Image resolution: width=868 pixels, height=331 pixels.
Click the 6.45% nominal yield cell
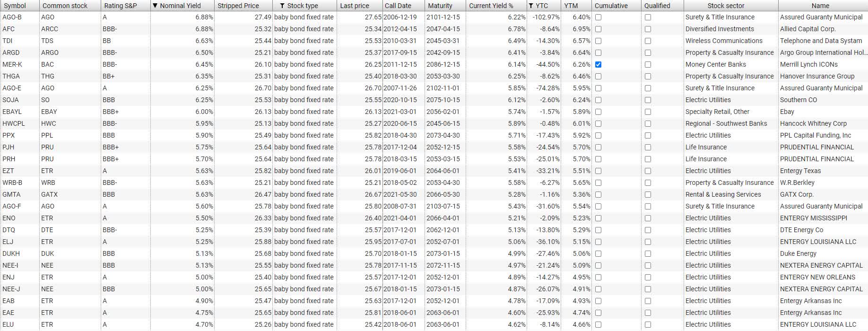pos(182,64)
